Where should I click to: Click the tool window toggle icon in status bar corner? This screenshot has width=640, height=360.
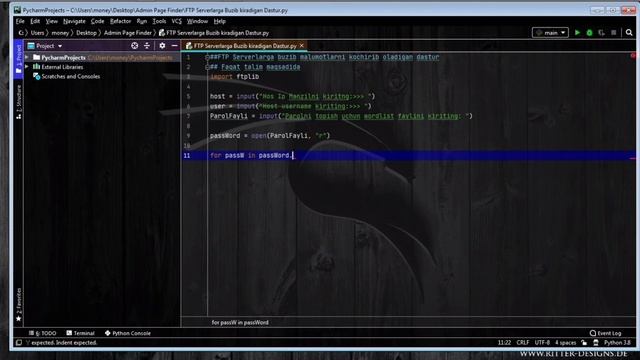[x=19, y=342]
